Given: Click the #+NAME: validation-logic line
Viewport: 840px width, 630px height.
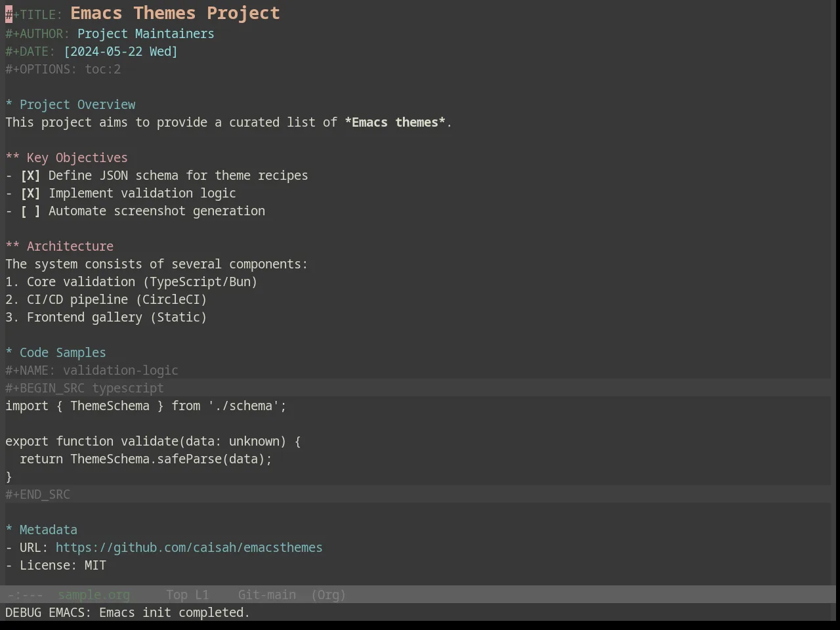Looking at the screenshot, I should click(92, 371).
